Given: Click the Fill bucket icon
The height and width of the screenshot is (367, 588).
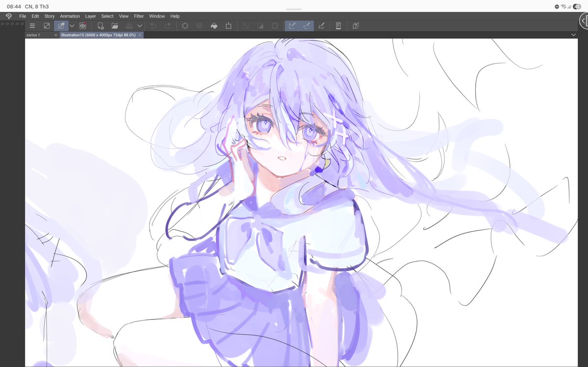Looking at the screenshot, I should tap(214, 26).
